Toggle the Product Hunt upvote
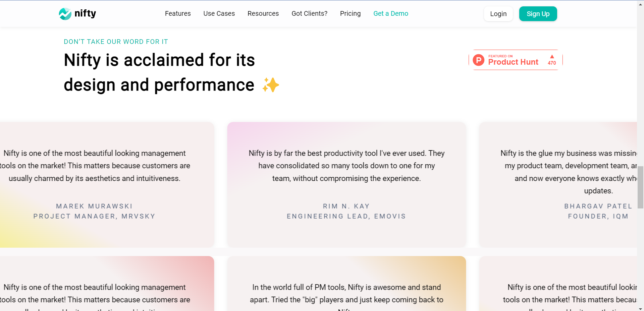644x311 pixels. [552, 59]
